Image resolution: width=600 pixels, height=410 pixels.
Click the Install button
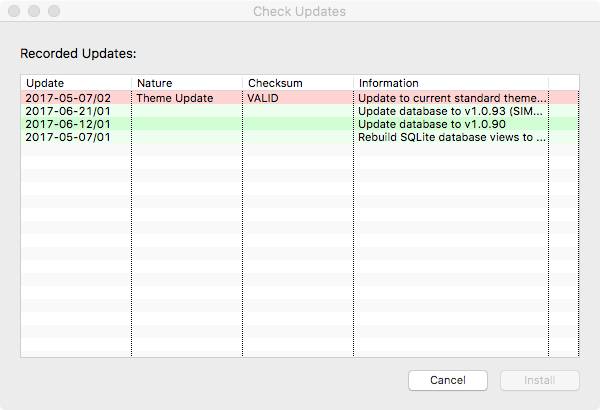540,380
